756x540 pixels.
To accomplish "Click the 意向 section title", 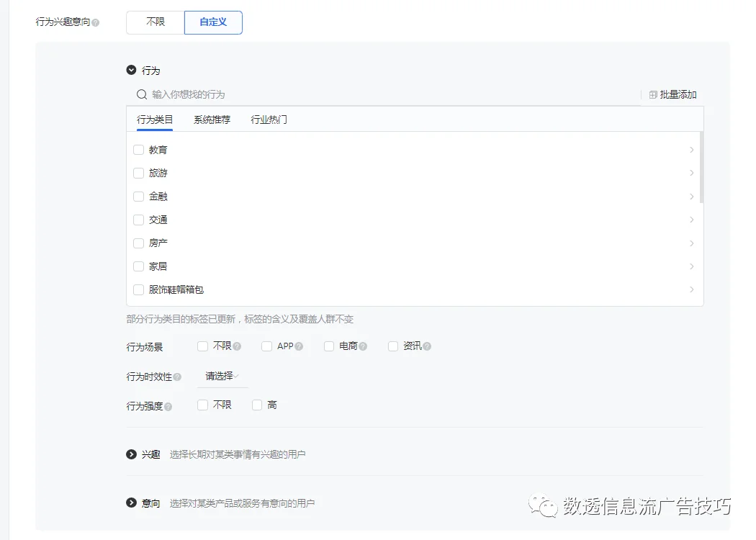I will 151,503.
